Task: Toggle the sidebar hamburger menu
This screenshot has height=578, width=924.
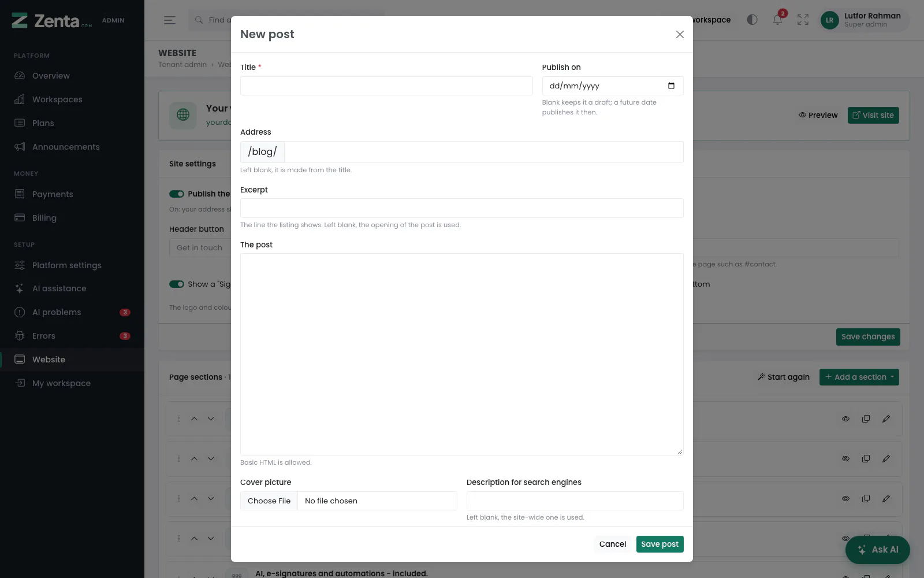Action: [x=169, y=20]
